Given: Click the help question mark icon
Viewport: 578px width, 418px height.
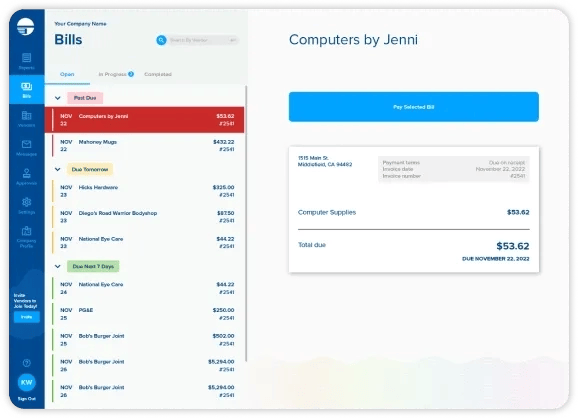Looking at the screenshot, I should click(27, 363).
